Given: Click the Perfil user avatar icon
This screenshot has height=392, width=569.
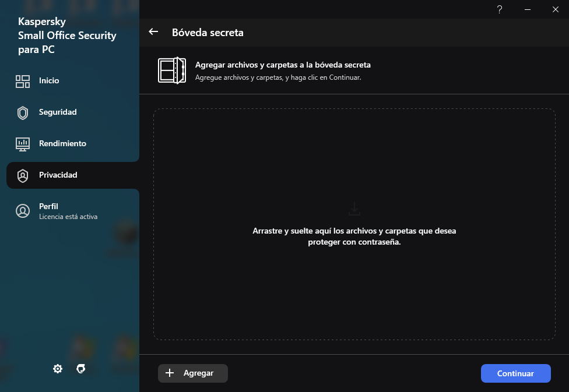Looking at the screenshot, I should (x=23, y=211).
